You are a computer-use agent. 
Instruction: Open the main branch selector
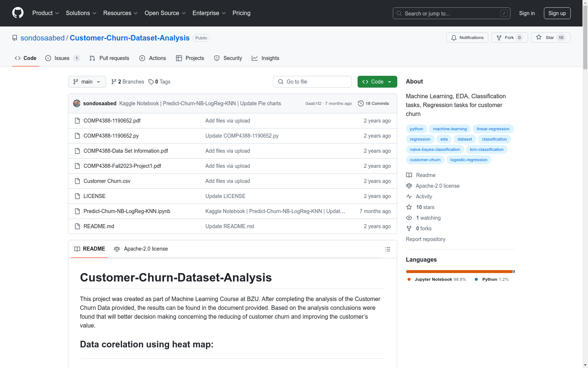(87, 82)
